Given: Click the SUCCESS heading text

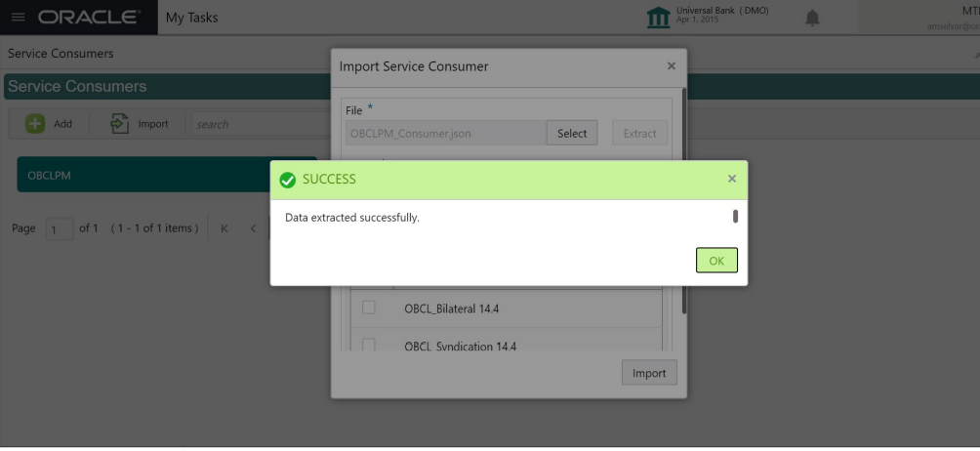Looking at the screenshot, I should tap(329, 180).
